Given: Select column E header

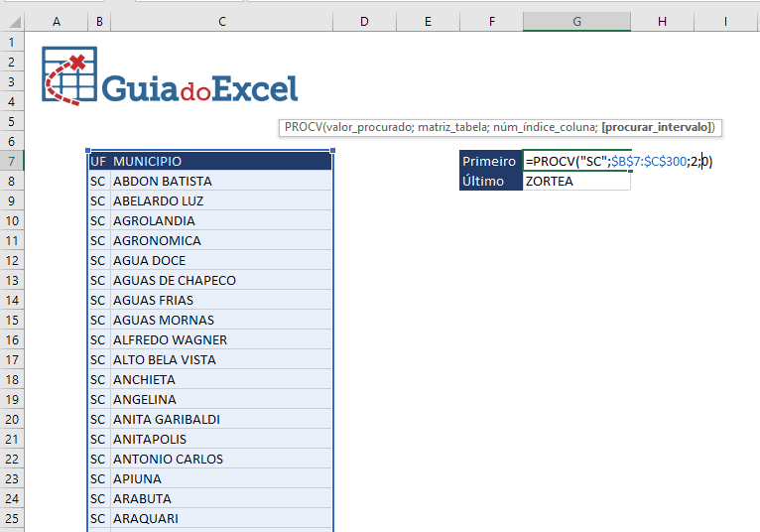Looking at the screenshot, I should click(428, 22).
